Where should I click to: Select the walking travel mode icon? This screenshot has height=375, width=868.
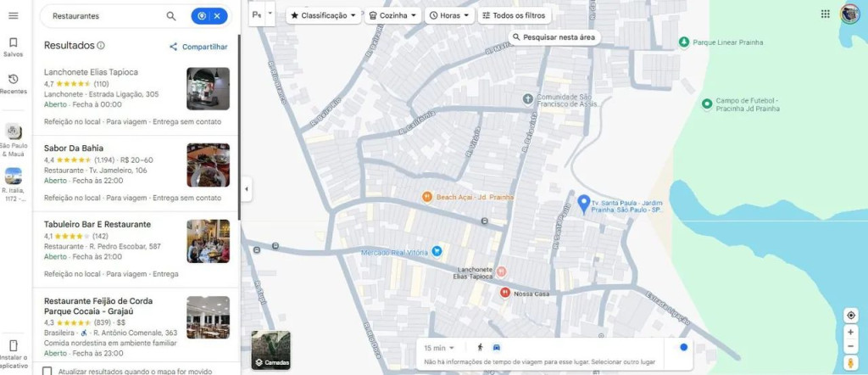click(x=480, y=348)
